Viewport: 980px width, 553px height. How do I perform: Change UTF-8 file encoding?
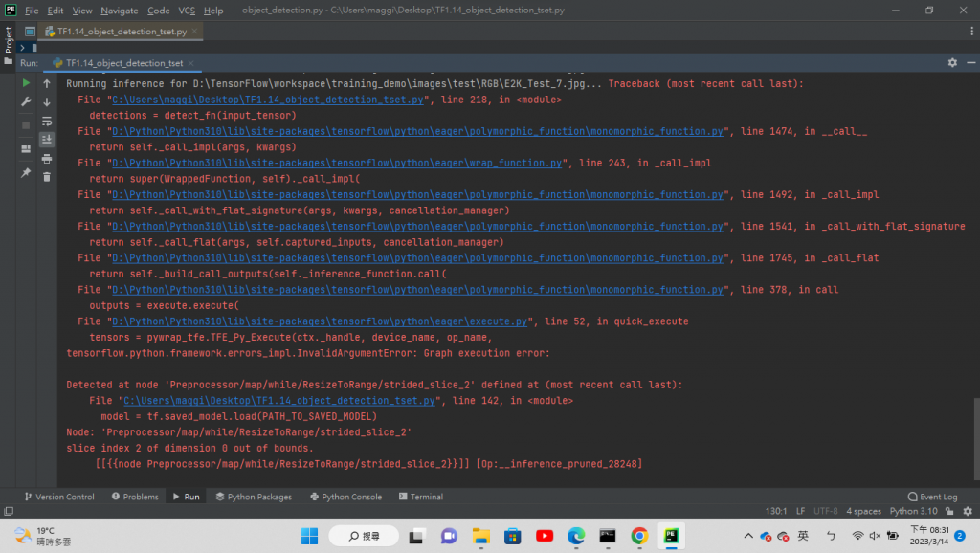coord(826,511)
